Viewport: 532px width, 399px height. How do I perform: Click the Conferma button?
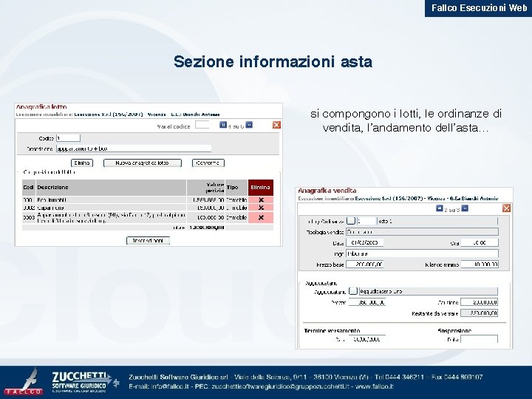(x=208, y=163)
